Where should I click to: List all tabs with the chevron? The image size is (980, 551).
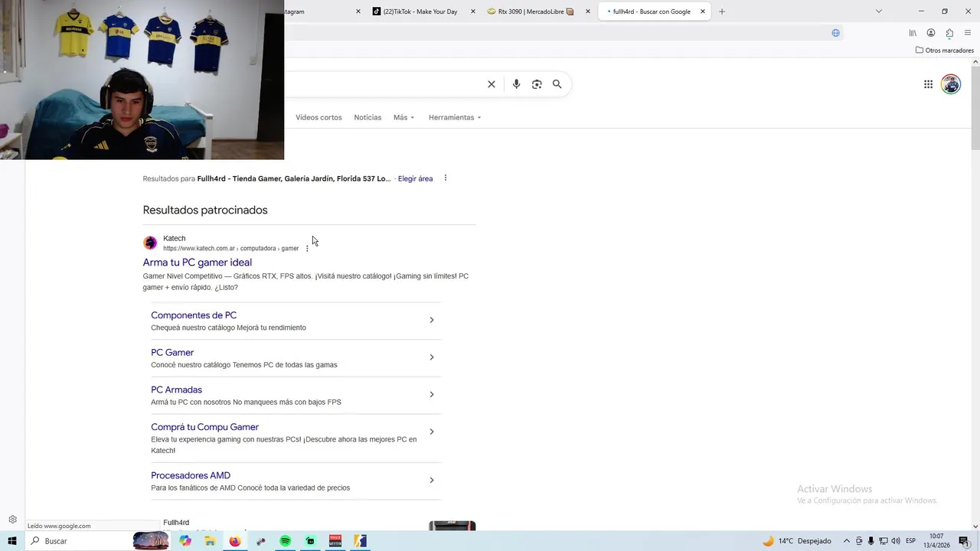[x=878, y=11]
